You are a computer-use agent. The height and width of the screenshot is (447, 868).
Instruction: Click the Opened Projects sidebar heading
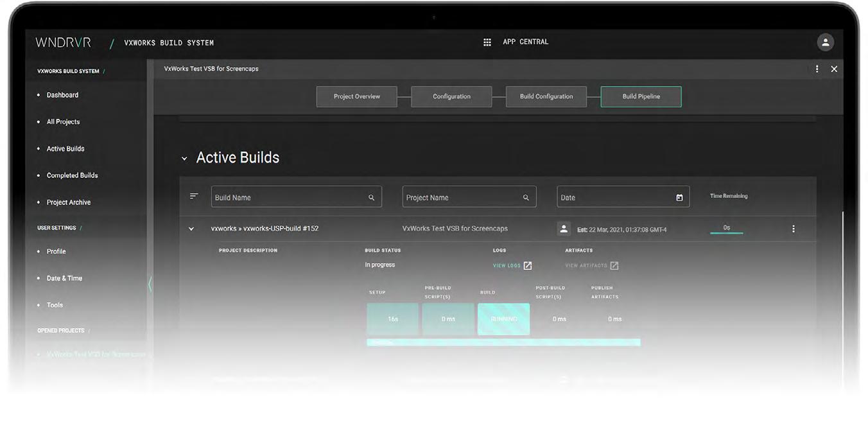coord(60,331)
